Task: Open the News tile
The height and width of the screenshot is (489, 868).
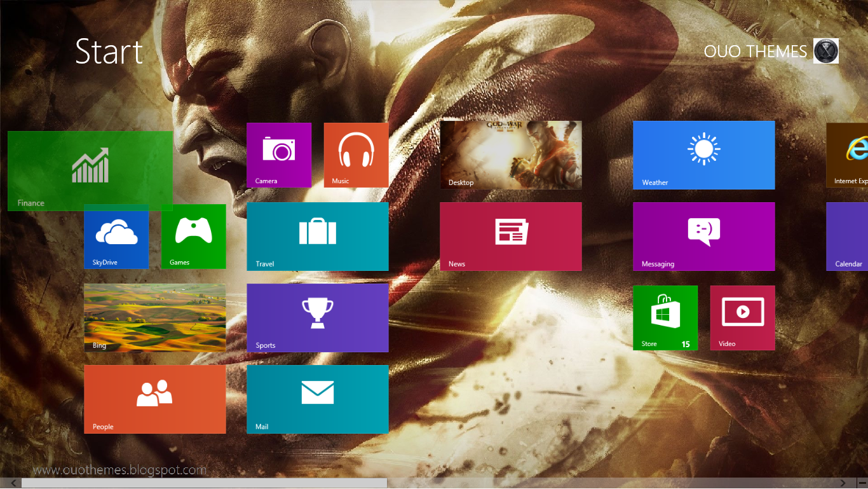Action: click(511, 237)
